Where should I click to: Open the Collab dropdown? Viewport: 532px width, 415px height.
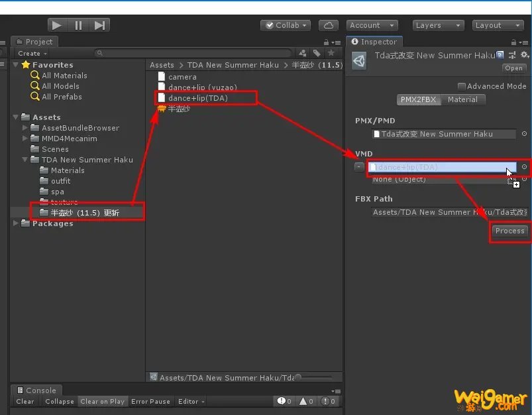point(286,25)
